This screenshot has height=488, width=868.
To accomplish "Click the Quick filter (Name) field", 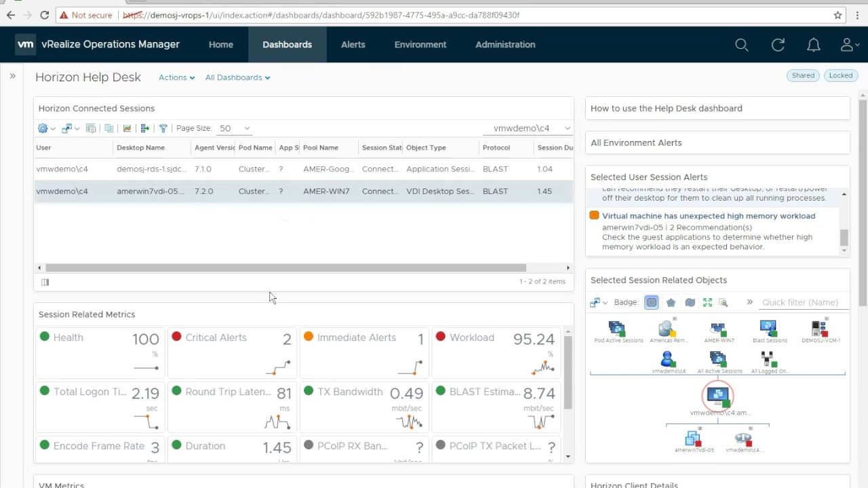I will pos(804,302).
